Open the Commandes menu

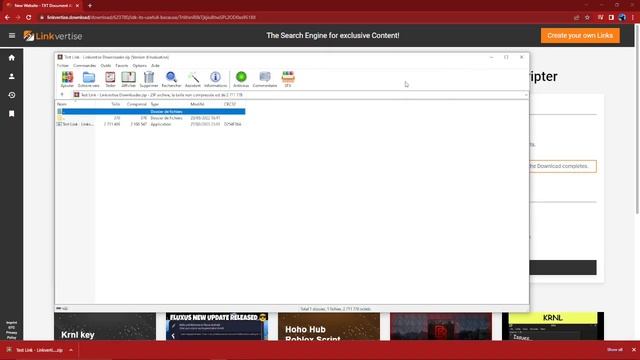[84, 65]
